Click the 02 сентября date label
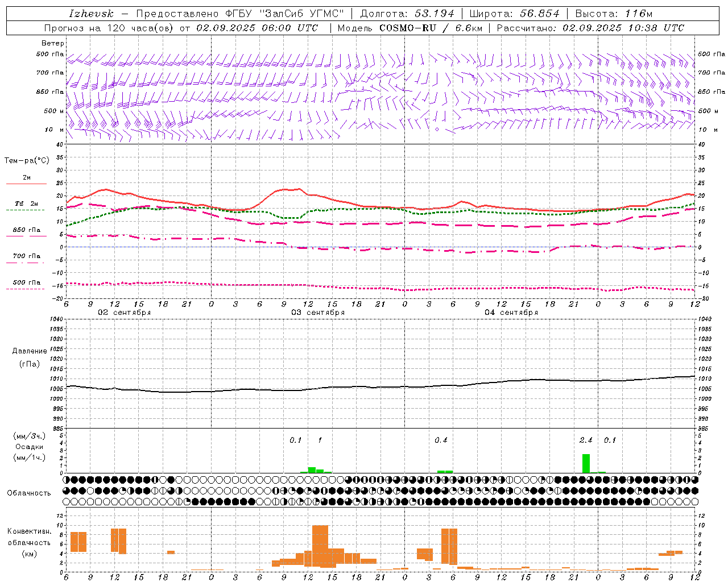The image size is (728, 582). (x=124, y=313)
